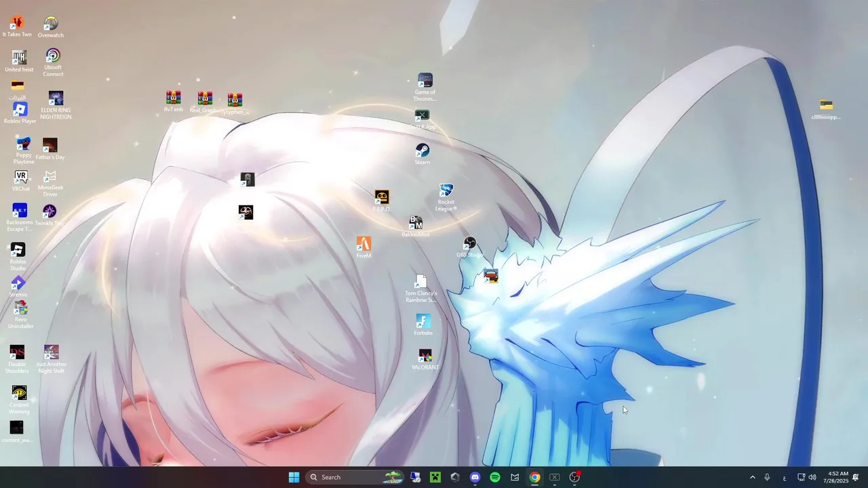Image resolution: width=868 pixels, height=488 pixels.
Task: Click the car icon near OBS Studio
Action: (491, 277)
